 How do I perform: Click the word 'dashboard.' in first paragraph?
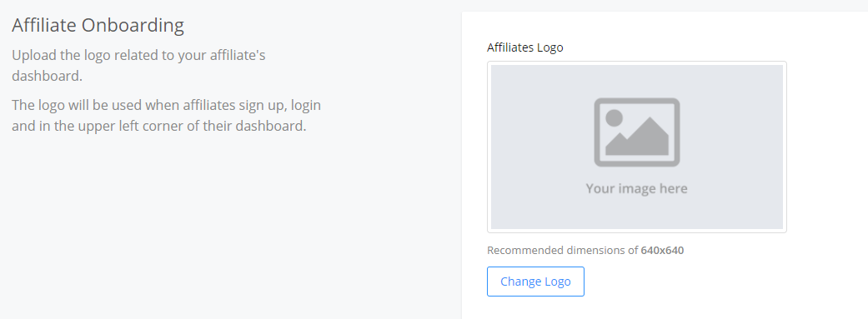tap(47, 77)
